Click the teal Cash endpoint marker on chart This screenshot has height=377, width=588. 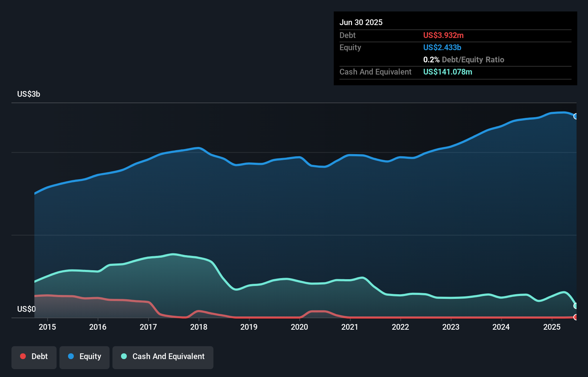point(576,306)
